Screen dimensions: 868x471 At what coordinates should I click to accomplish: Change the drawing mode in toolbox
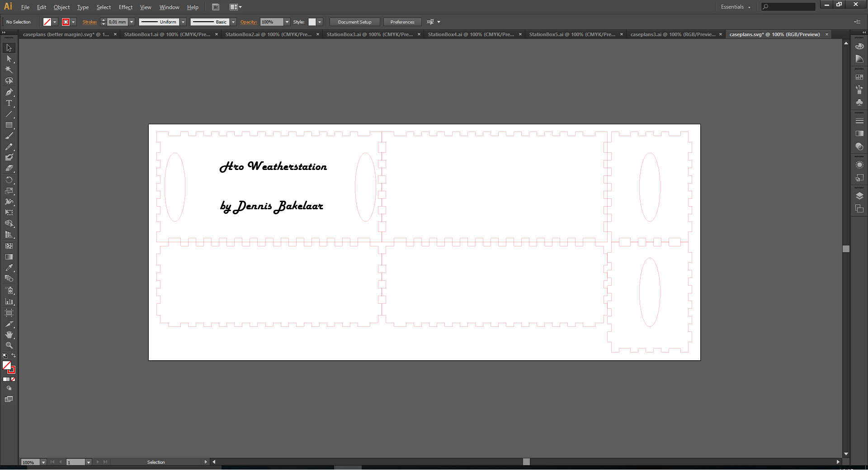[x=9, y=388]
